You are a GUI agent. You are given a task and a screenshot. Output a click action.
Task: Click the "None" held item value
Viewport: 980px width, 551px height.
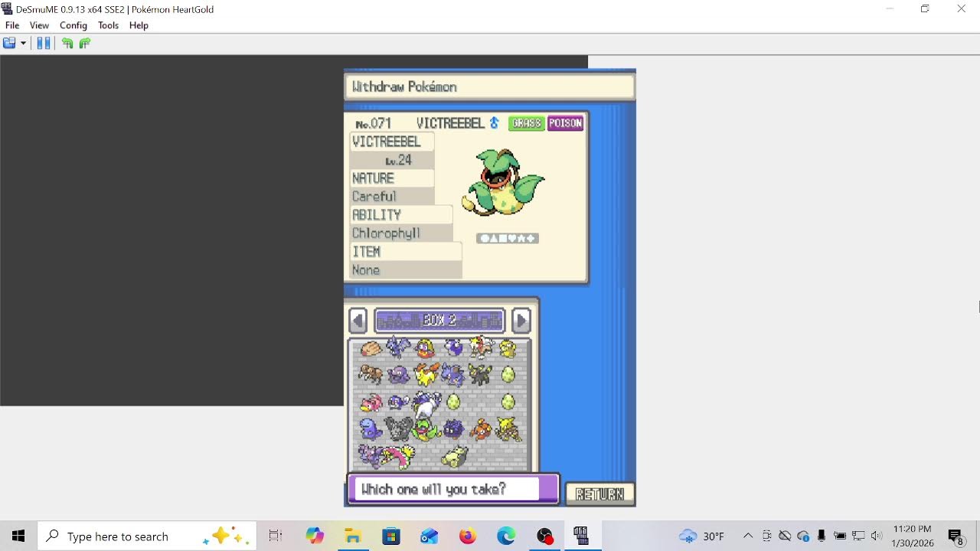coord(366,270)
